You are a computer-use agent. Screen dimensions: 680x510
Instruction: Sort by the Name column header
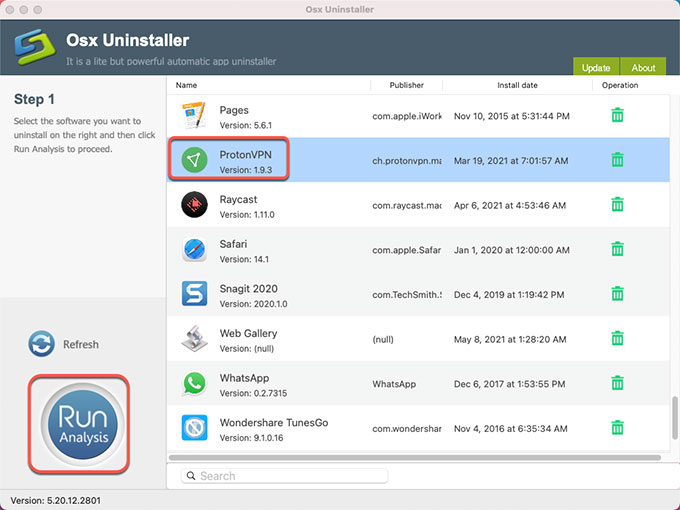186,85
